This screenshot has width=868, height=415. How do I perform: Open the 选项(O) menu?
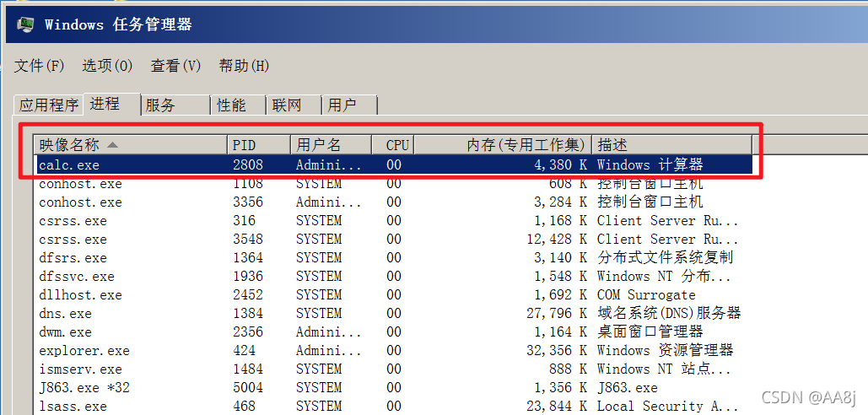point(107,66)
